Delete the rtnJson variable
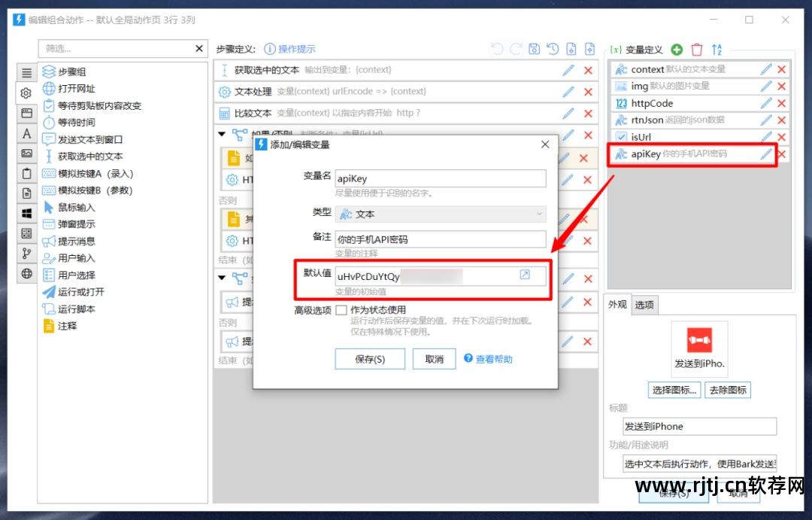 pos(782,120)
